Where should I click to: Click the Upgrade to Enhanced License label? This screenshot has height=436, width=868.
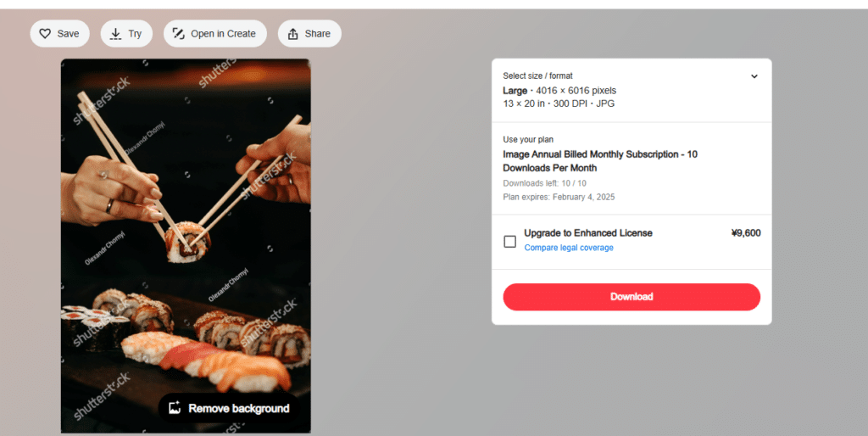pos(588,233)
